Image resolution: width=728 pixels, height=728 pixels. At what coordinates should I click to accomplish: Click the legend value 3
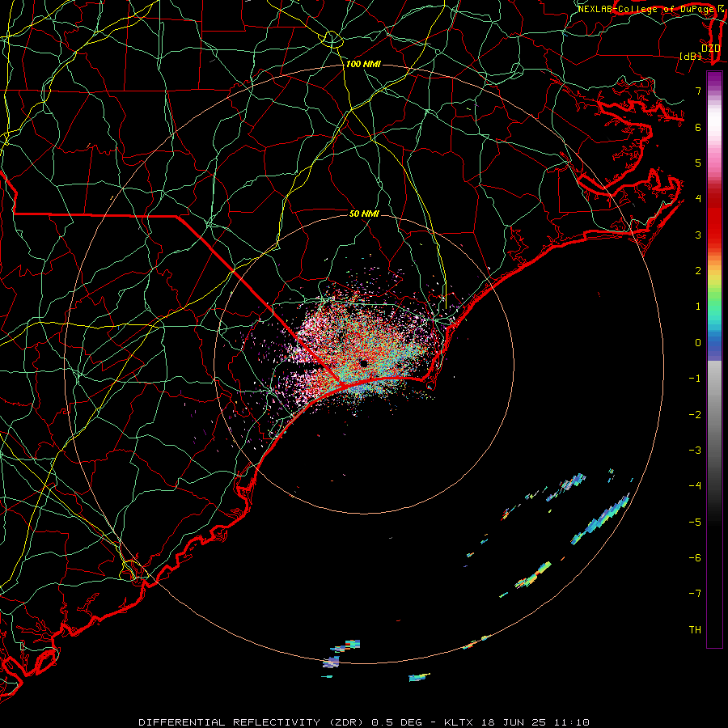[x=698, y=235]
